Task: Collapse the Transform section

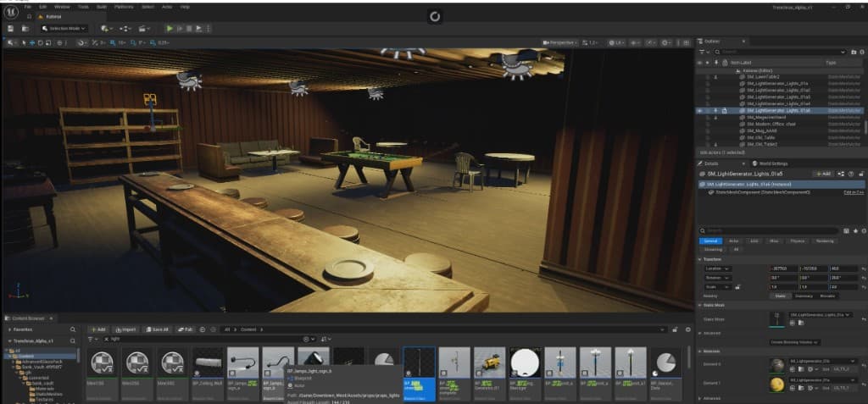Action: (699, 259)
